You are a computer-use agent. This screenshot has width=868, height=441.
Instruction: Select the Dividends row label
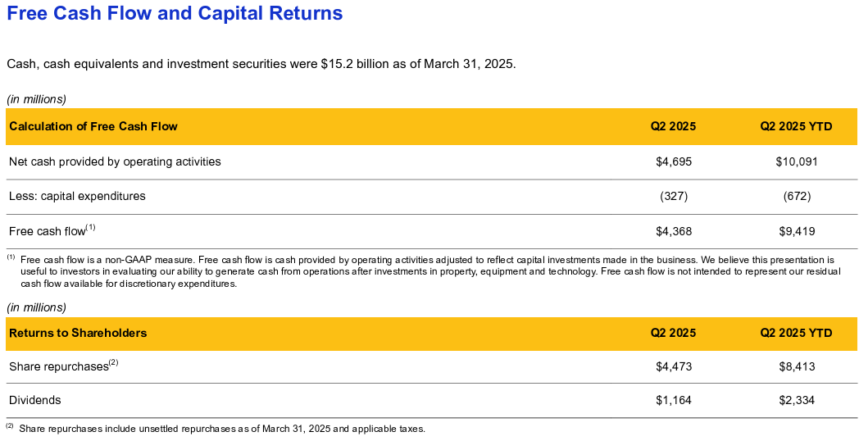35,400
